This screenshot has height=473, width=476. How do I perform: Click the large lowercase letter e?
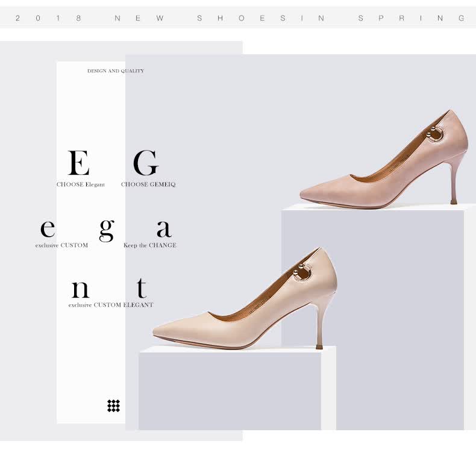tap(48, 229)
